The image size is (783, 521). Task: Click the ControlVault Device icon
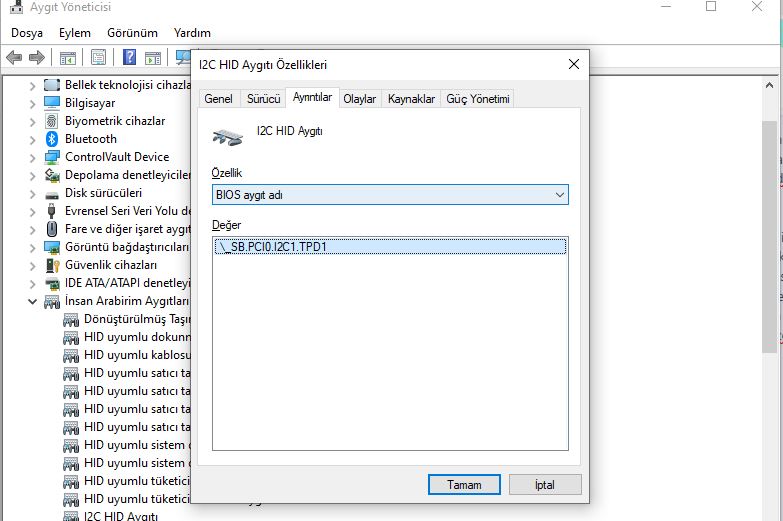coord(52,157)
